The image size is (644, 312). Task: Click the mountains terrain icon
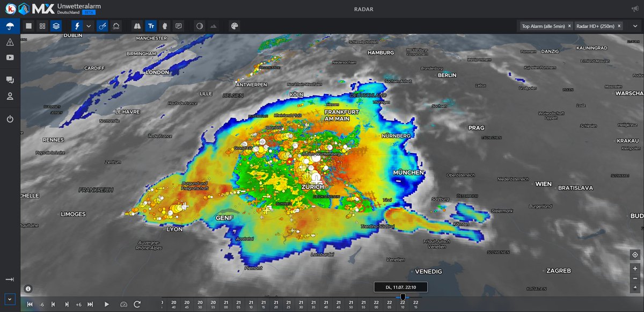coord(214,26)
